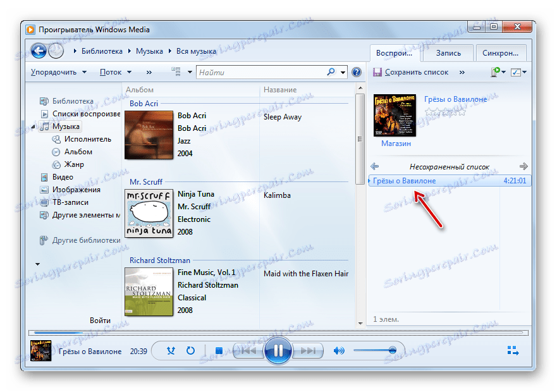Click the Грёзы о Вавилоне title link
This screenshot has height=392, width=557.
455,99
